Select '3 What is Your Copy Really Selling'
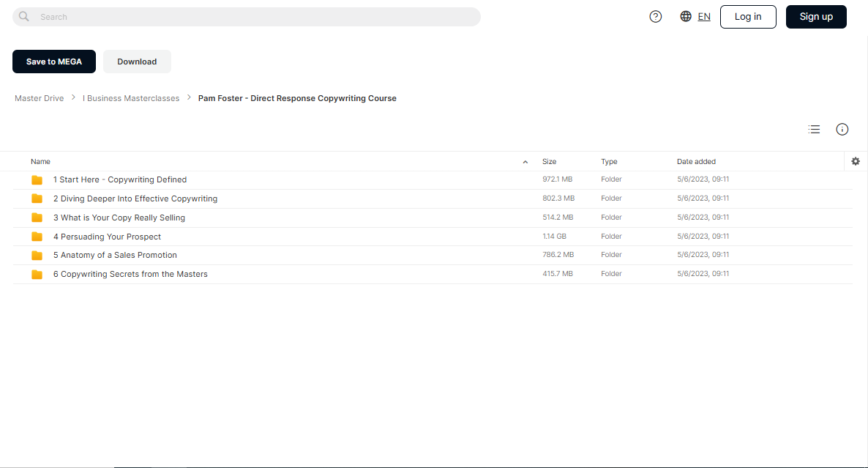The height and width of the screenshot is (468, 868). [119, 218]
